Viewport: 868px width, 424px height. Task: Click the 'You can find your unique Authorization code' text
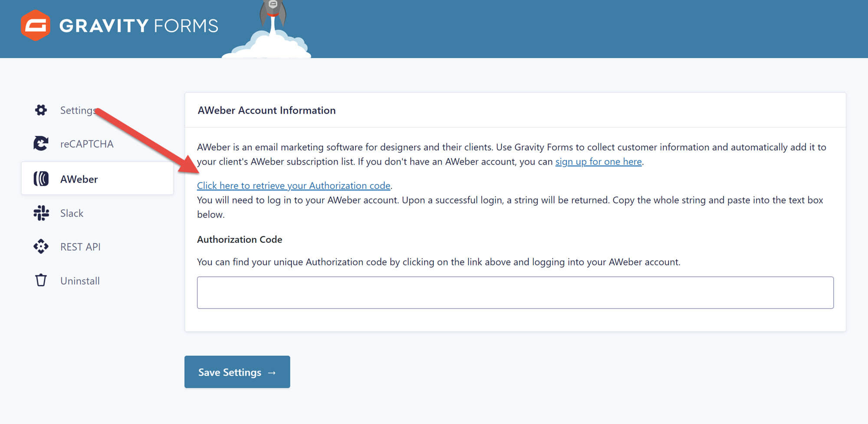[439, 262]
